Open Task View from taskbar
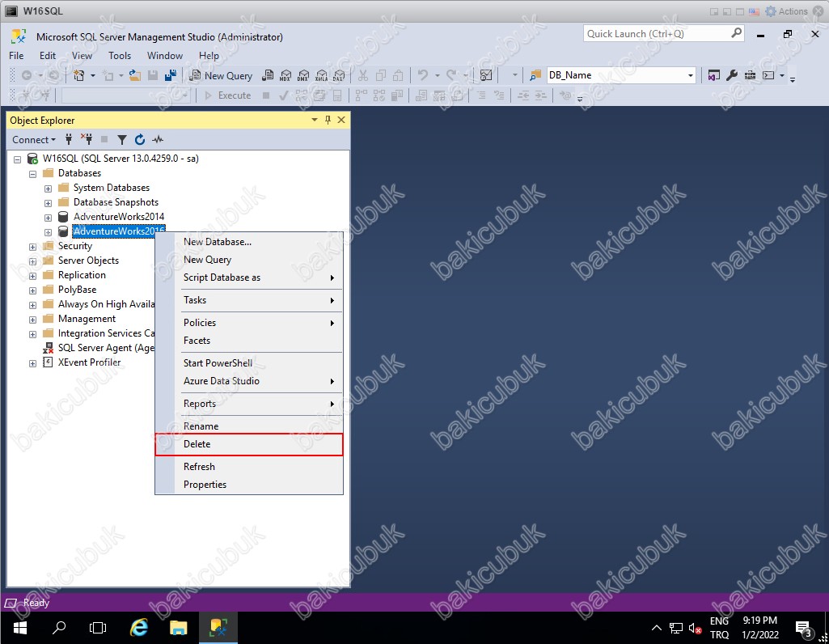Screen dimensions: 829x644 coord(98,628)
